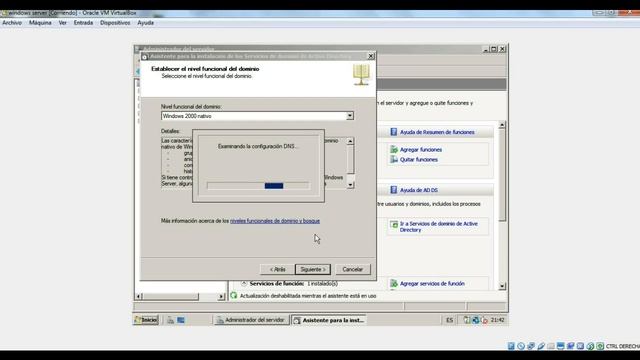
Task: Open the Dispositivos menu
Action: (115, 23)
